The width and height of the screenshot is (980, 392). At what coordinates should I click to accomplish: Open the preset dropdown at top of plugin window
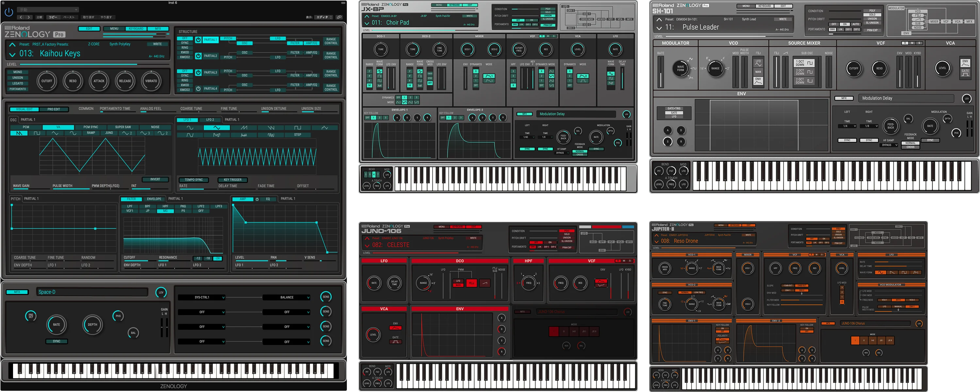click(49, 9)
